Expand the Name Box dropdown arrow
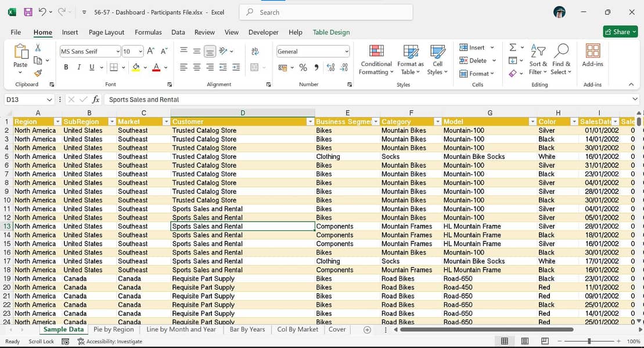Screen dimensions: 644x348 tap(49, 100)
